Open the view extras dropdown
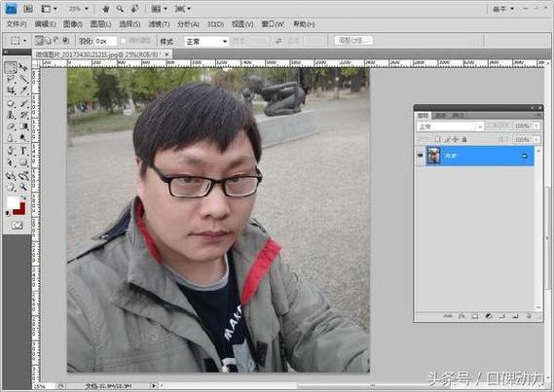The image size is (554, 392). 49,9
